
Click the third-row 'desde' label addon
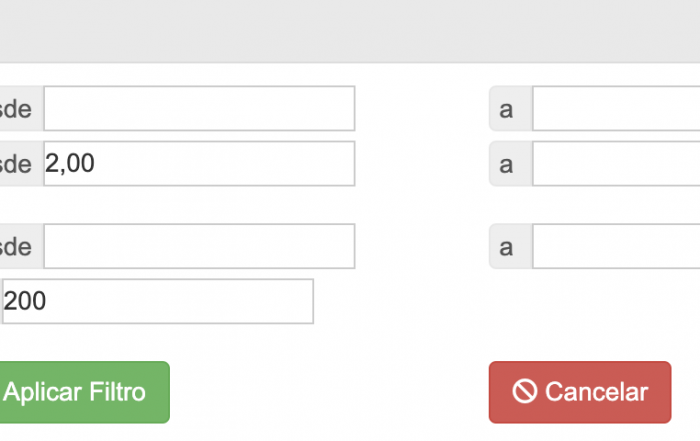point(18,246)
